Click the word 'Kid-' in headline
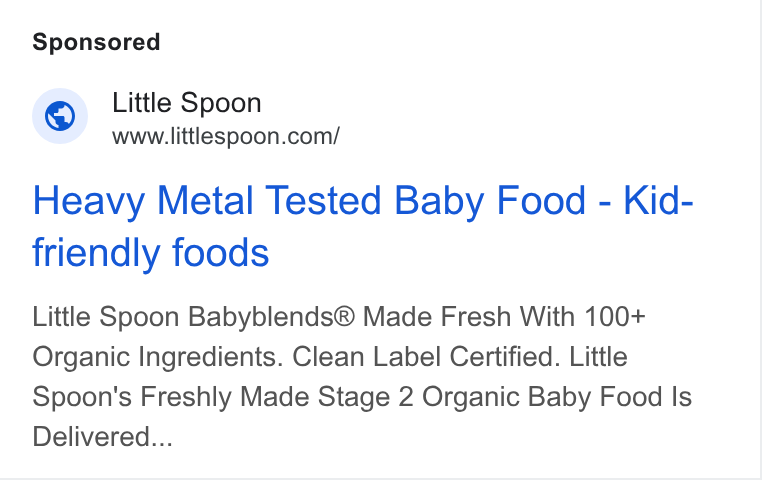This screenshot has width=762, height=480. point(658,201)
